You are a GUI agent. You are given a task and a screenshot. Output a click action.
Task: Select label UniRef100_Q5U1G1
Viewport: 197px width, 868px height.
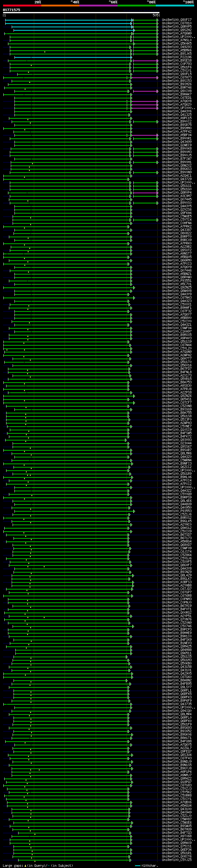click(x=177, y=186)
